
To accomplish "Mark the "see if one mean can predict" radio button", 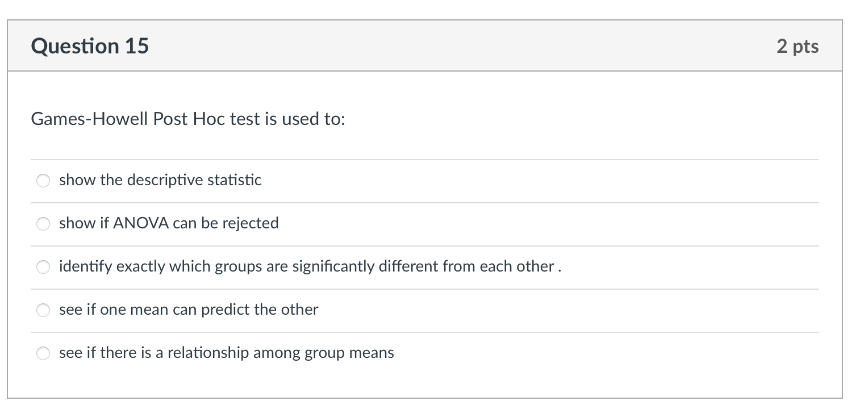I will click(x=44, y=311).
